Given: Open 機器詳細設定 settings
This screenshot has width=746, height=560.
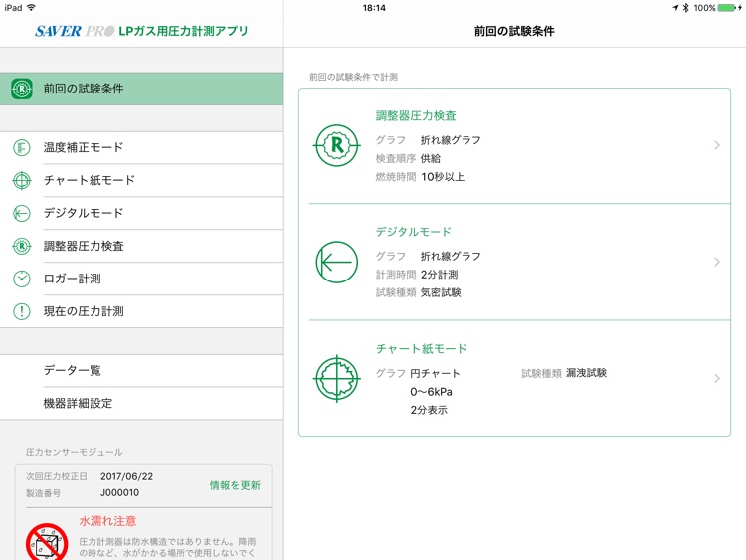Looking at the screenshot, I should click(x=142, y=404).
